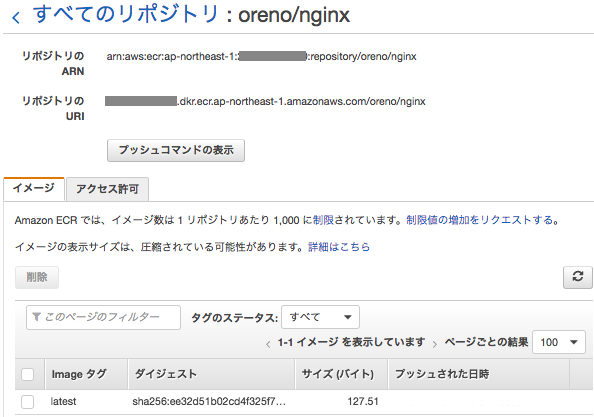The image size is (594, 417).
Task: Toggle the select-all checkbox in table header
Action: tap(27, 374)
